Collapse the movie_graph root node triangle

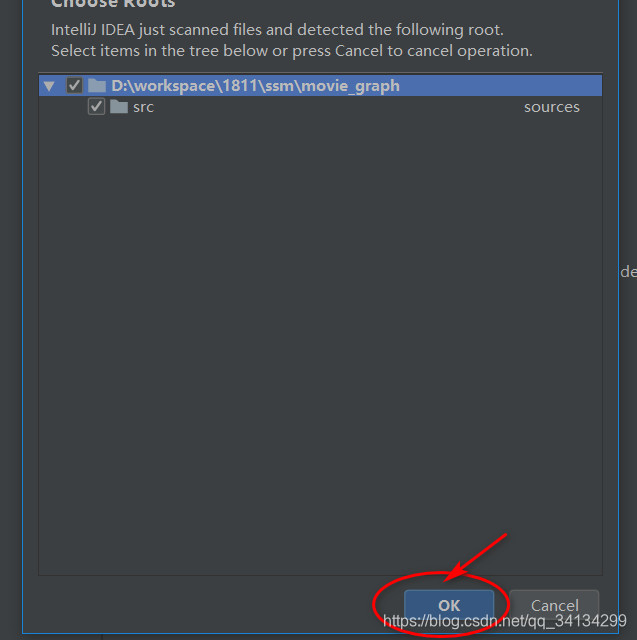pyautogui.click(x=49, y=86)
